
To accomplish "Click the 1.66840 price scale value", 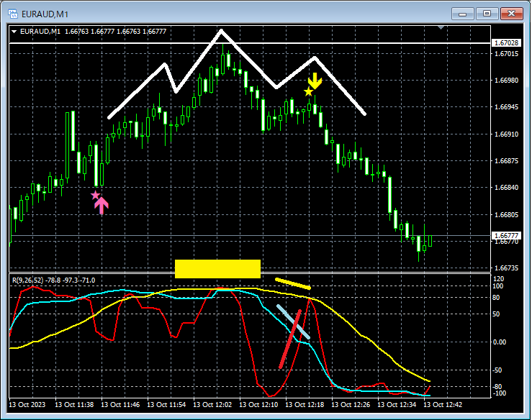I will coord(506,188).
